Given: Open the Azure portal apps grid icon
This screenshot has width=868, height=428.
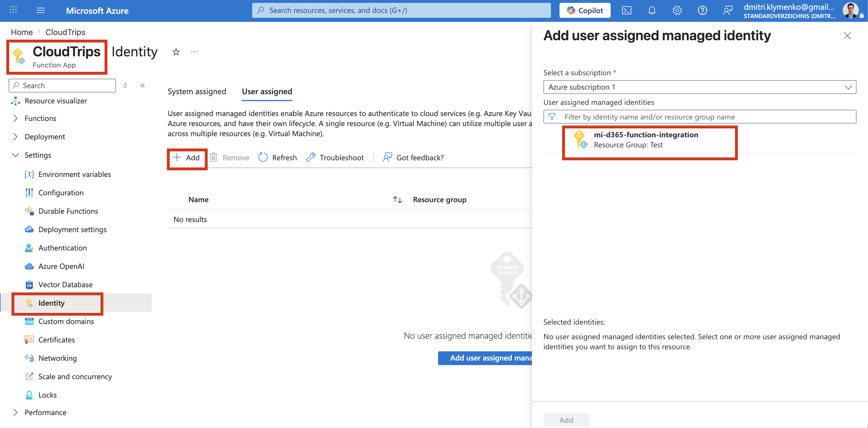Looking at the screenshot, I should [13, 10].
